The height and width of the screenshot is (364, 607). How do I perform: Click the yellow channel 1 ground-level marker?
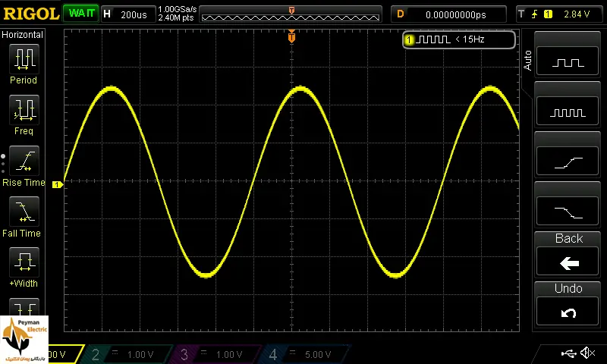click(x=58, y=184)
